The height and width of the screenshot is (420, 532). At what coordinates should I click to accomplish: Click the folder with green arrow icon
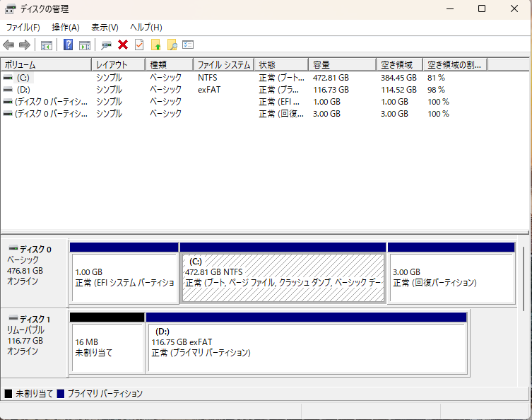(155, 45)
